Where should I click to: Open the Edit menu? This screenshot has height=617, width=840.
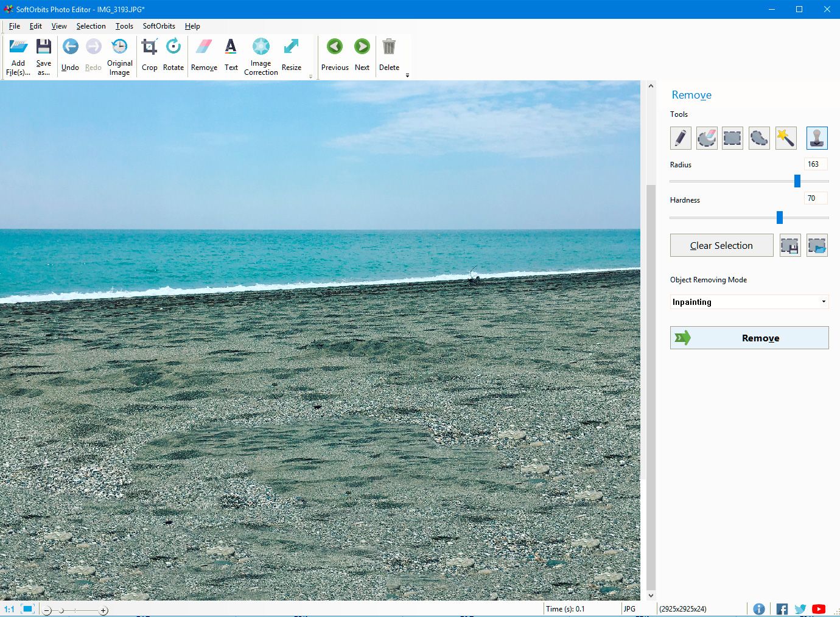point(36,26)
